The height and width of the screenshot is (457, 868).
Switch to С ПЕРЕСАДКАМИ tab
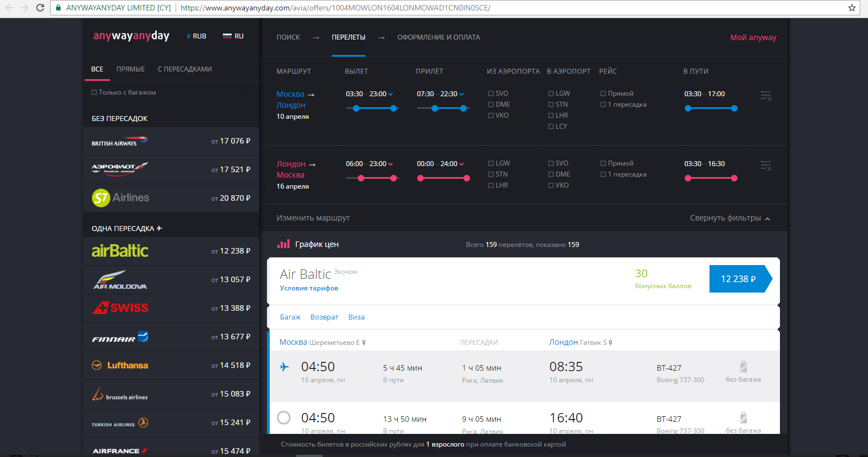point(185,69)
